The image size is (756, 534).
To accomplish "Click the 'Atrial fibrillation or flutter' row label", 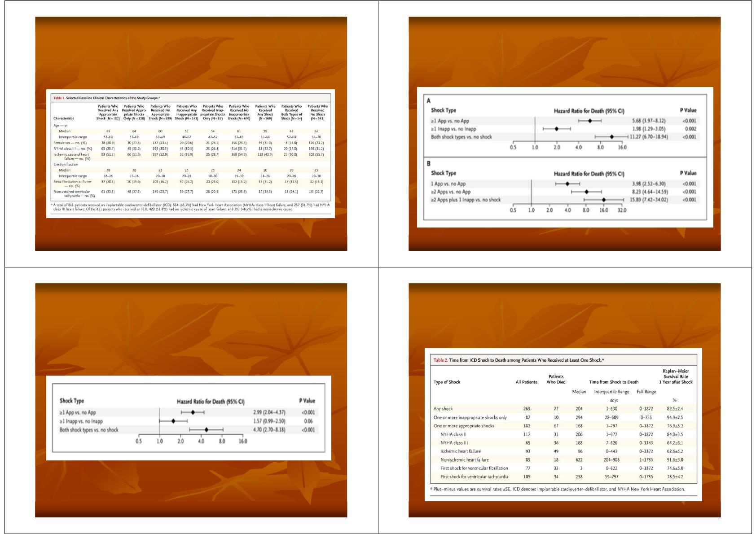I will (x=72, y=184).
